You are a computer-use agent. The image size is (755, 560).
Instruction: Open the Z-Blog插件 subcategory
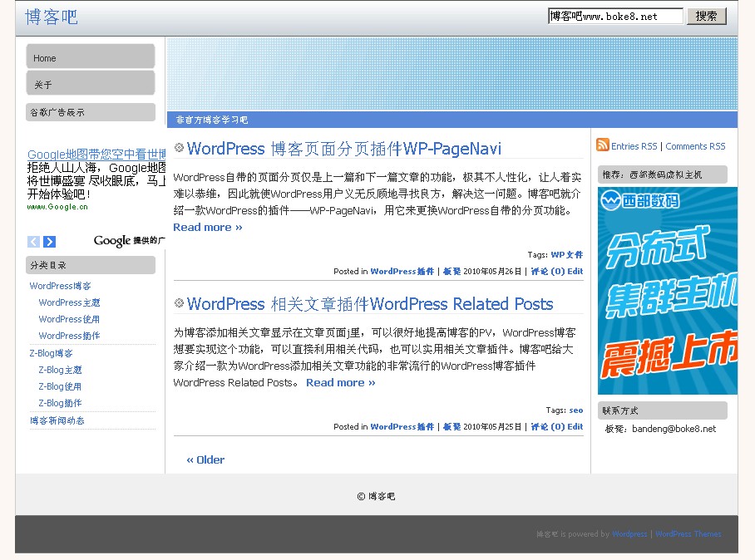click(60, 403)
